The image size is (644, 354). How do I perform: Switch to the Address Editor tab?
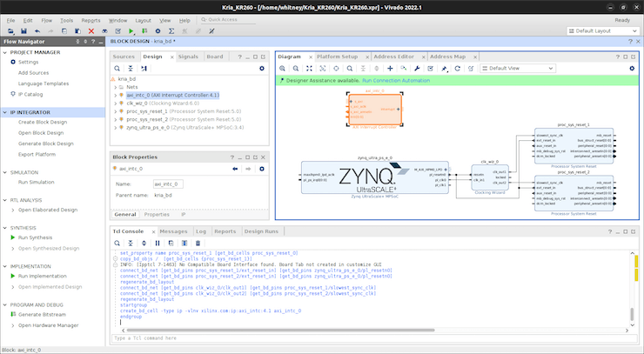(x=393, y=56)
